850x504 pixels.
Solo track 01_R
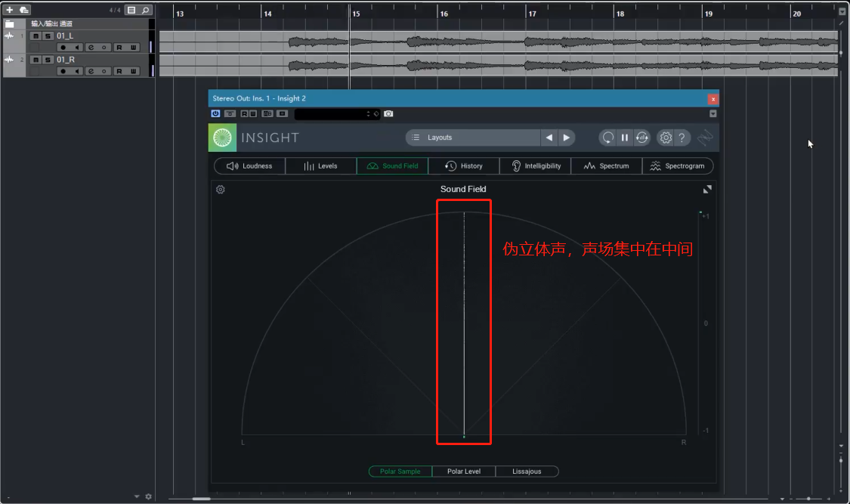(48, 60)
